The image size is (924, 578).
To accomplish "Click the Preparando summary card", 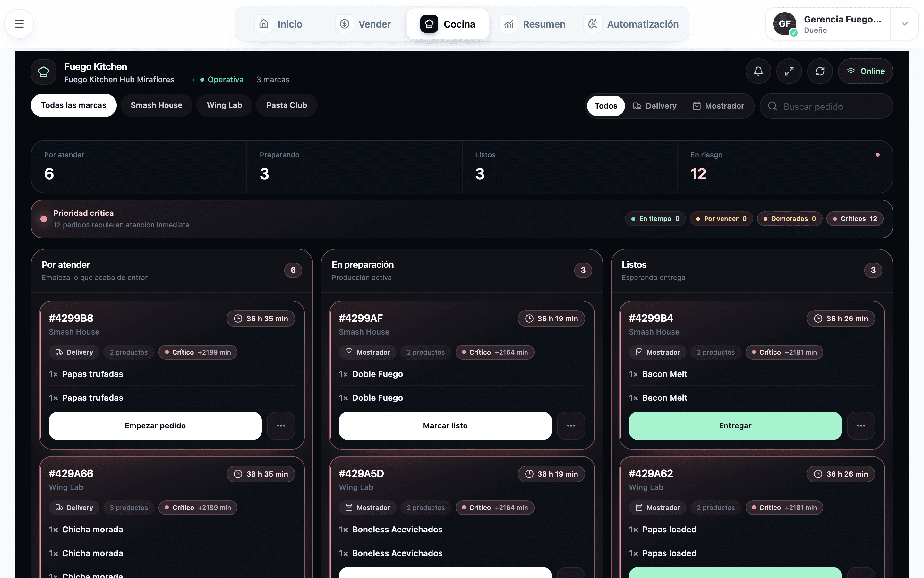I will coord(354,167).
